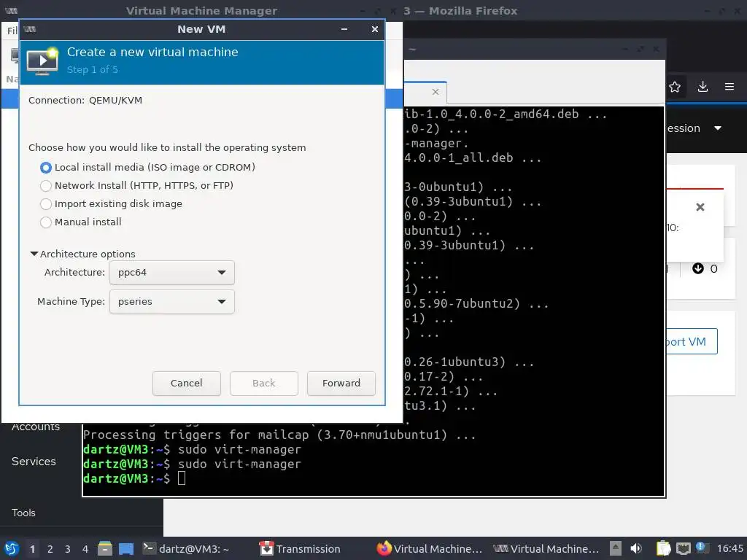Click the taskbar clock showing 16:45
747x560 pixels.
(729, 549)
